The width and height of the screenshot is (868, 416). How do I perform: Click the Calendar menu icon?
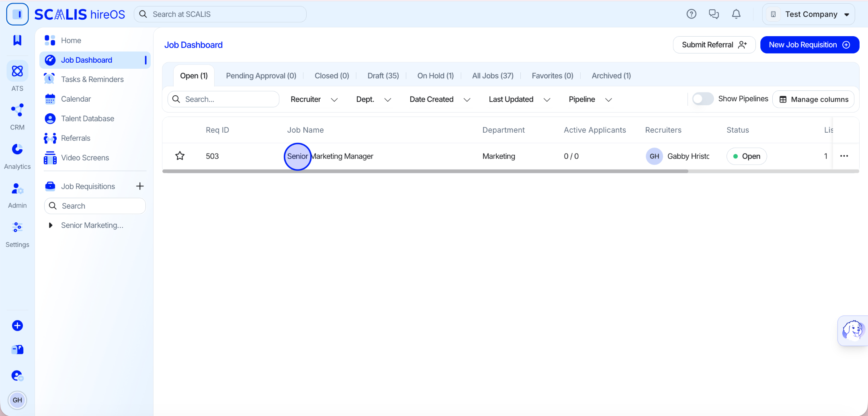pos(50,99)
